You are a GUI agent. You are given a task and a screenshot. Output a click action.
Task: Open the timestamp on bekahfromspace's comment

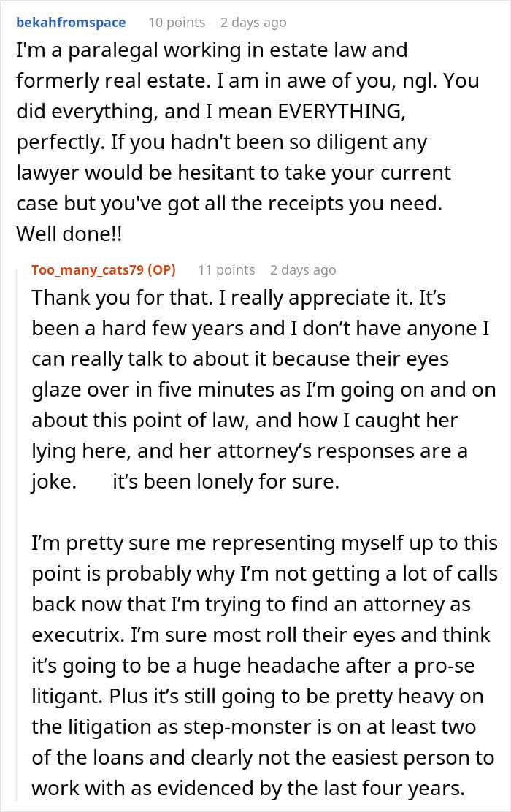point(253,22)
